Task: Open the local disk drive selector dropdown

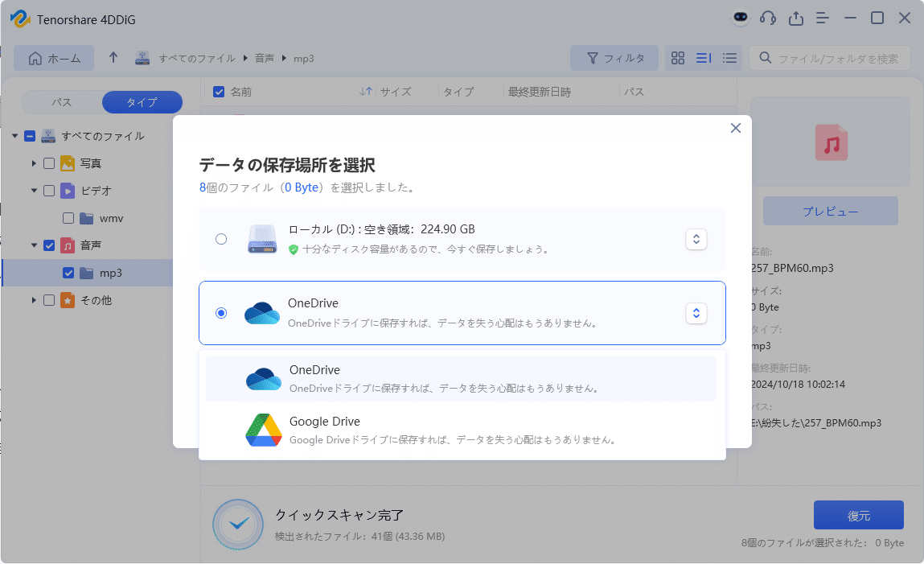Action: coord(696,239)
